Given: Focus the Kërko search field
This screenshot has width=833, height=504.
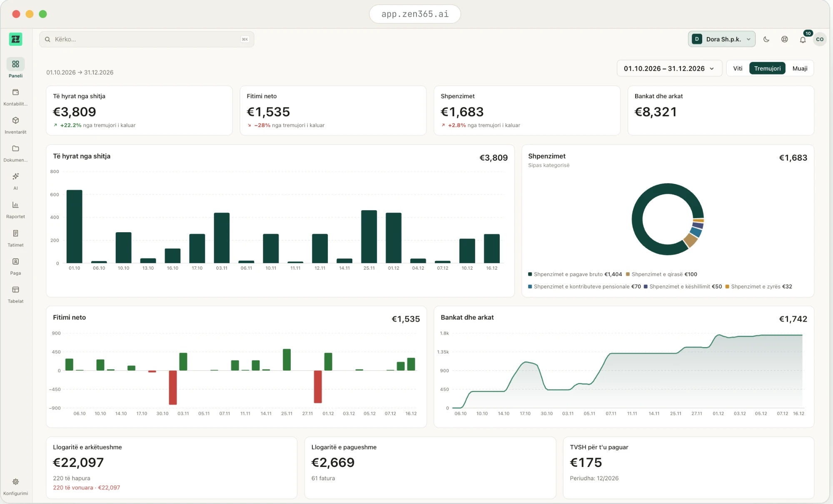Looking at the screenshot, I should click(x=147, y=39).
